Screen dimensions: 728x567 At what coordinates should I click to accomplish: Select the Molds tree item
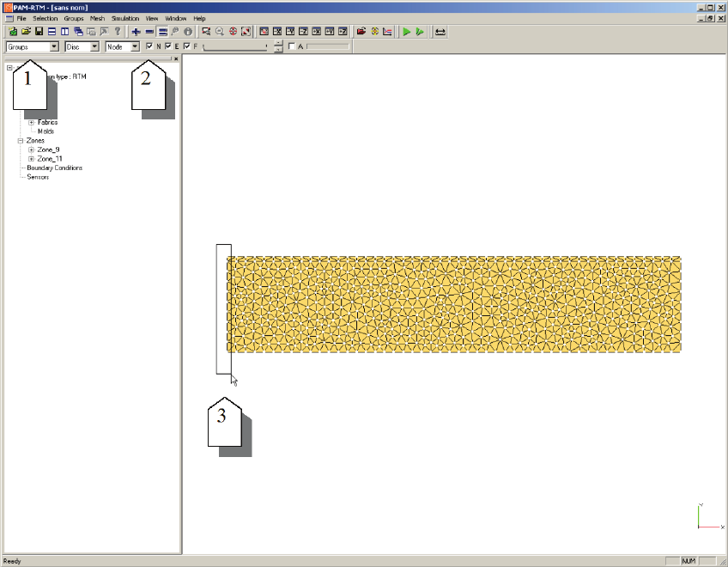pos(45,131)
